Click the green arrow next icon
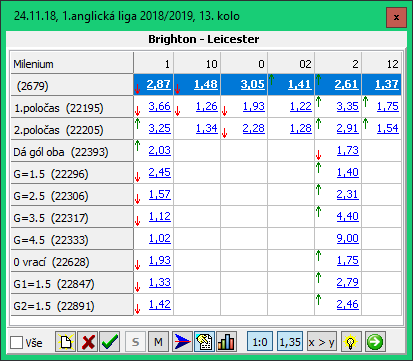The image size is (413, 361). pos(375,342)
